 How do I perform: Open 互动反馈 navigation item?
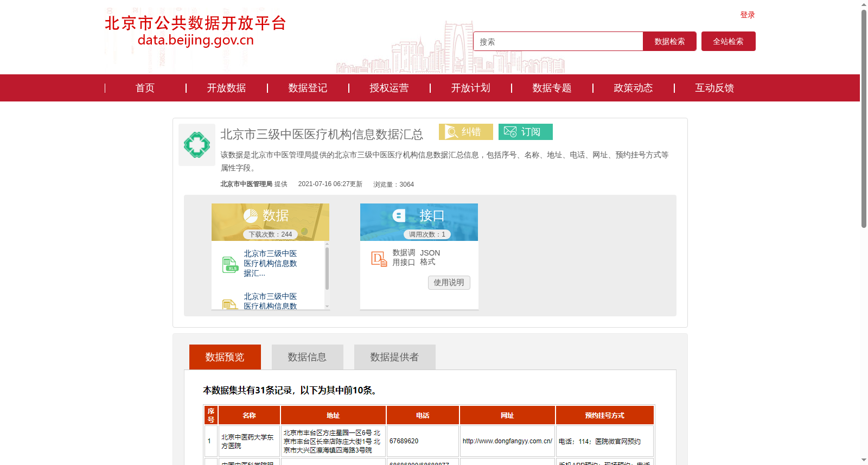tap(714, 88)
